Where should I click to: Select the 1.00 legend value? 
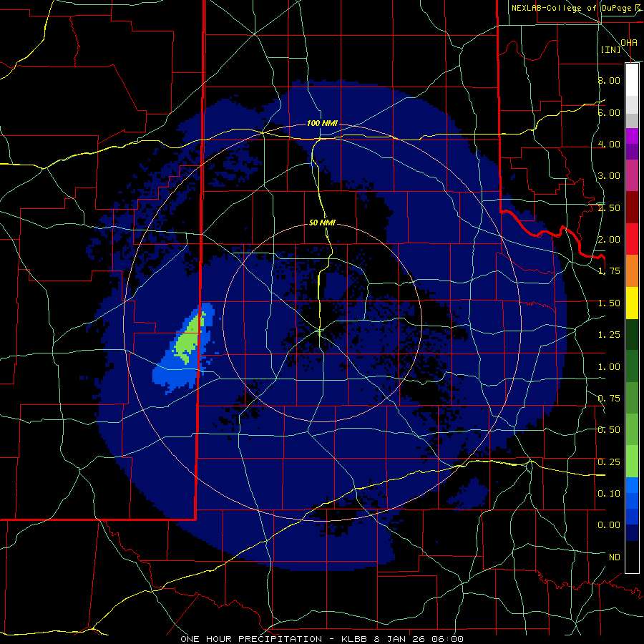pyautogui.click(x=609, y=367)
